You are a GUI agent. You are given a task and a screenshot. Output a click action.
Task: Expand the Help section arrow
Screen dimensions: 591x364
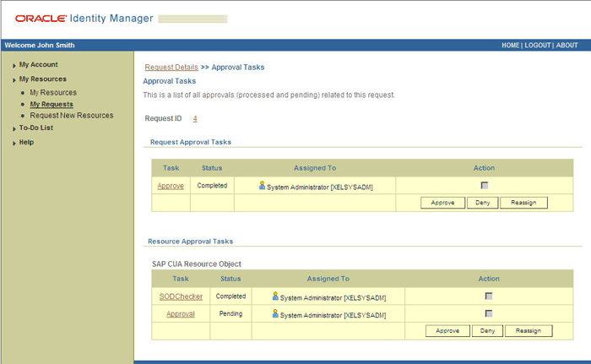(x=14, y=143)
